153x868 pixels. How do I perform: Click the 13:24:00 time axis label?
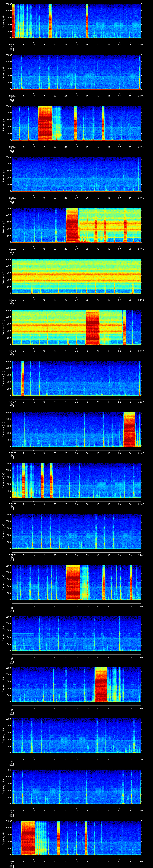[x=12, y=147]
